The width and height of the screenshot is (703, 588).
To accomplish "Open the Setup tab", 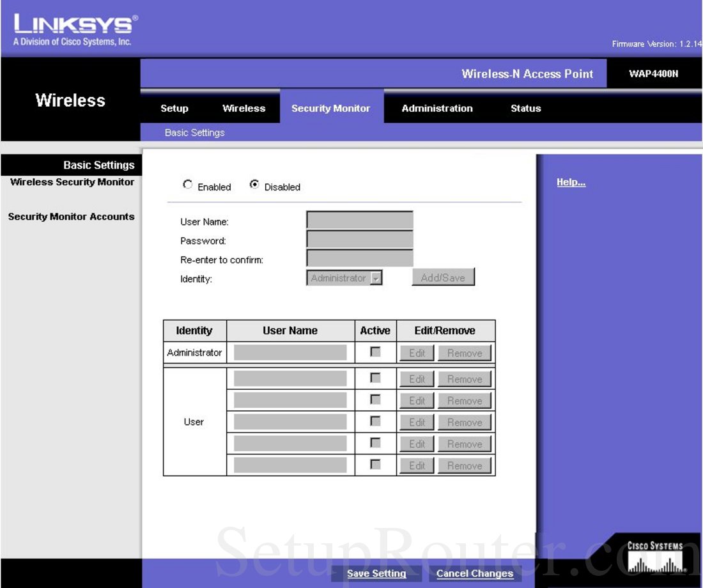I will [x=174, y=108].
